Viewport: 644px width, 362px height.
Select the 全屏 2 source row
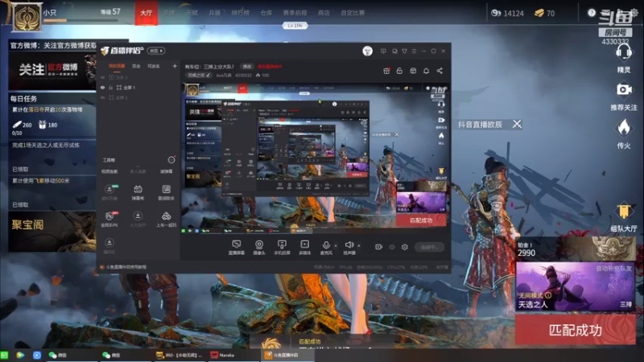point(138,97)
